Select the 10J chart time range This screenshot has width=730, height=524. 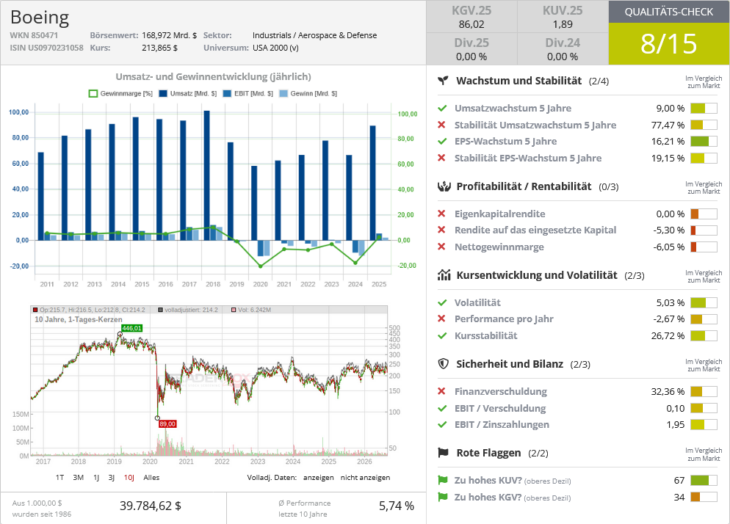click(x=129, y=477)
